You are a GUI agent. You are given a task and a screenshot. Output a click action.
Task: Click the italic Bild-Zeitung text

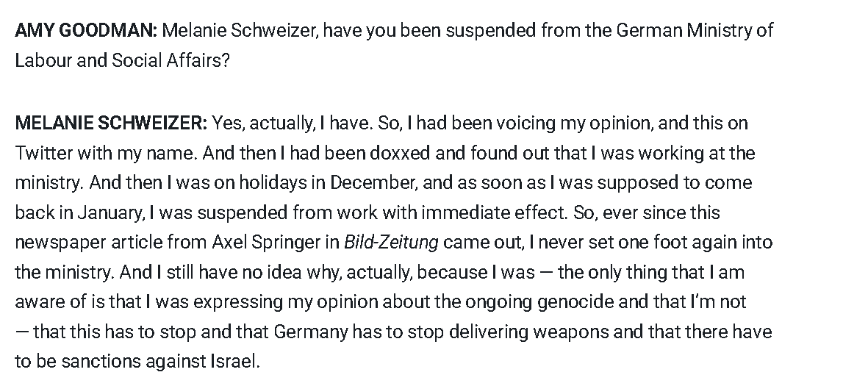click(392, 242)
